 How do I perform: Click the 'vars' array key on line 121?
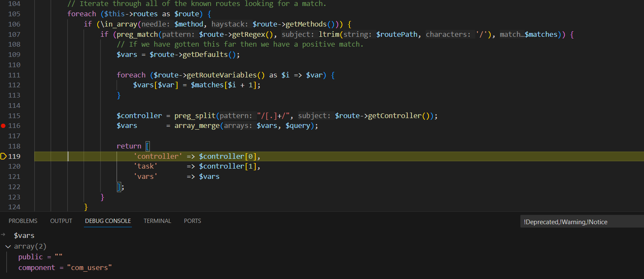click(146, 176)
